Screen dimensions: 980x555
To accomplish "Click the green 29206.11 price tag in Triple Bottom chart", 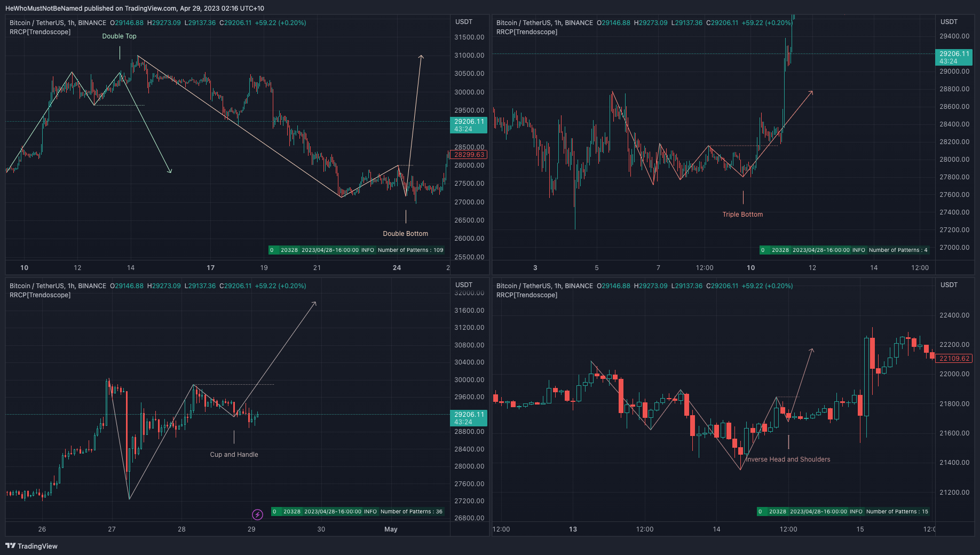I will point(954,57).
